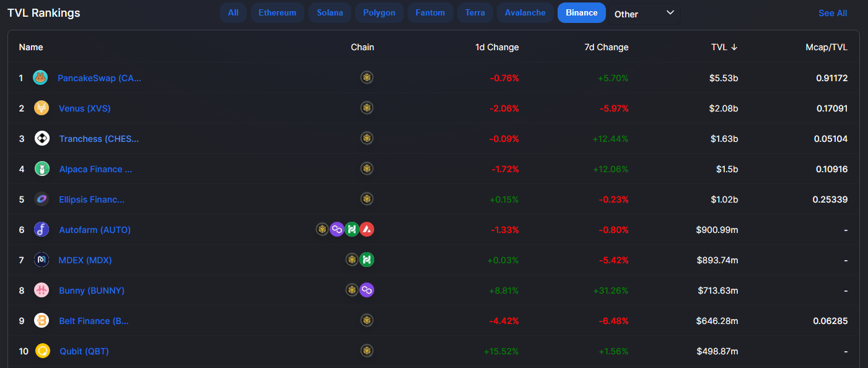Select the Avalanche chain filter tab

525,12
